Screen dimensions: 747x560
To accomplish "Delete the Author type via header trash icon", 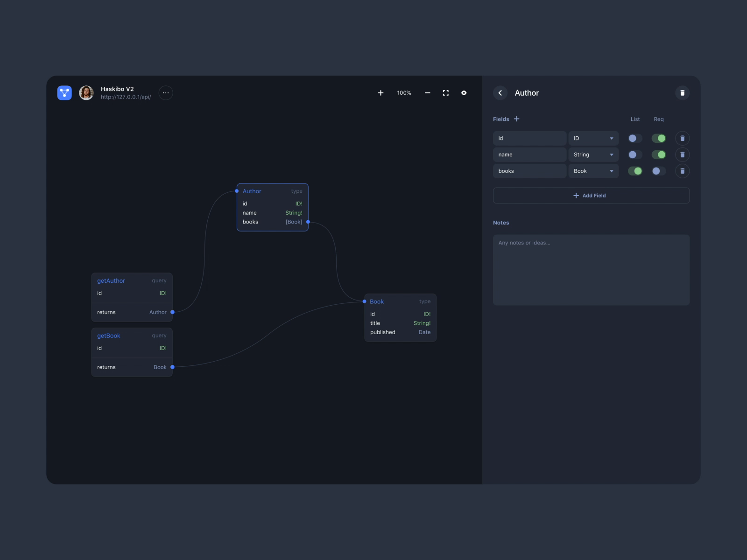I will tap(682, 93).
